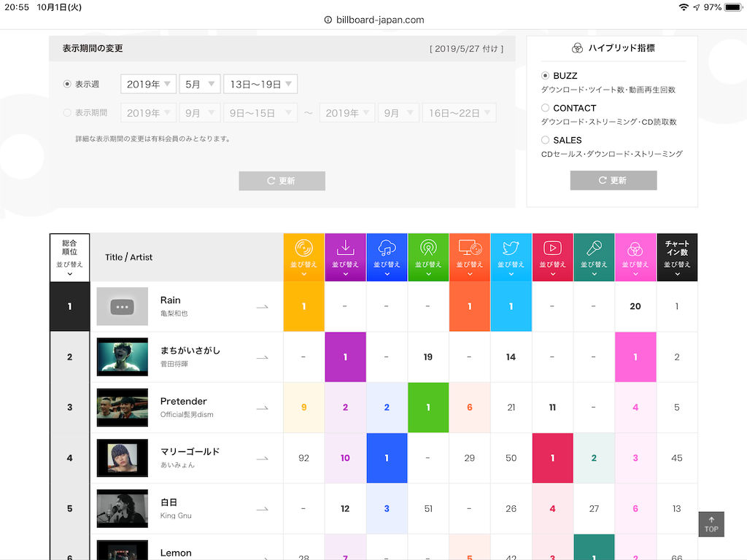Viewport: 747px width, 560px height.
Task: Click the TOP arrow scroll-to-top icon
Action: point(711,524)
